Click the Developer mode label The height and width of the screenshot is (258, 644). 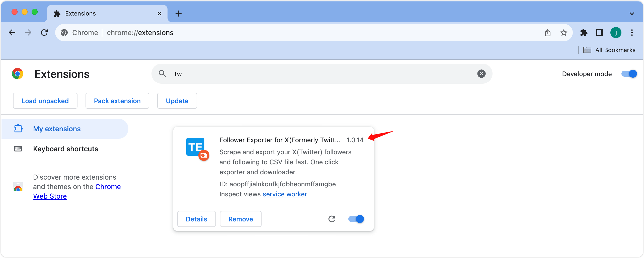point(587,74)
